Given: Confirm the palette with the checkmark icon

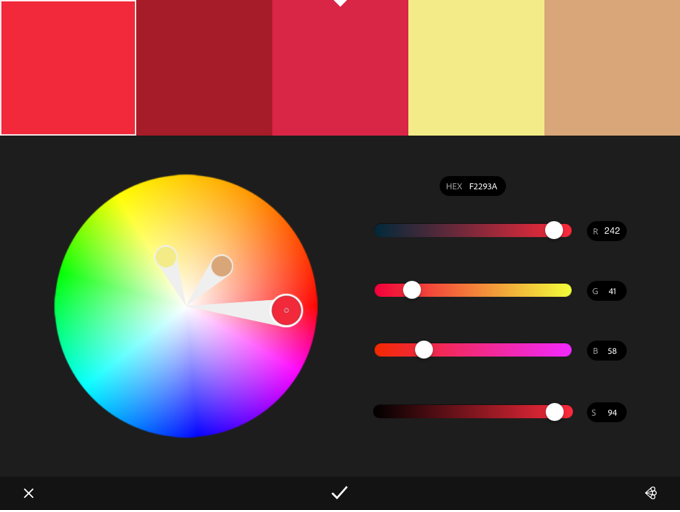Looking at the screenshot, I should coord(340,492).
